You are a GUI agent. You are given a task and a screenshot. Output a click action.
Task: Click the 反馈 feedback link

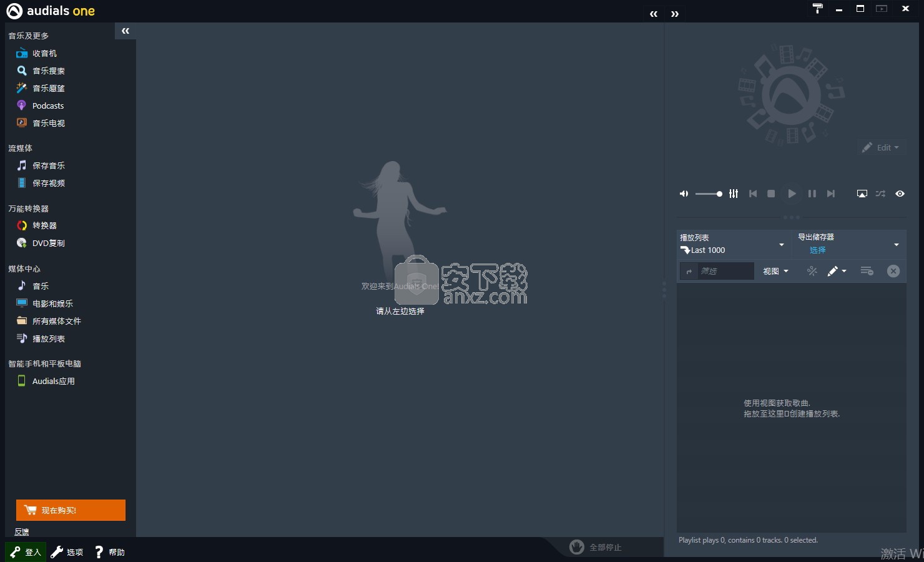click(x=22, y=532)
